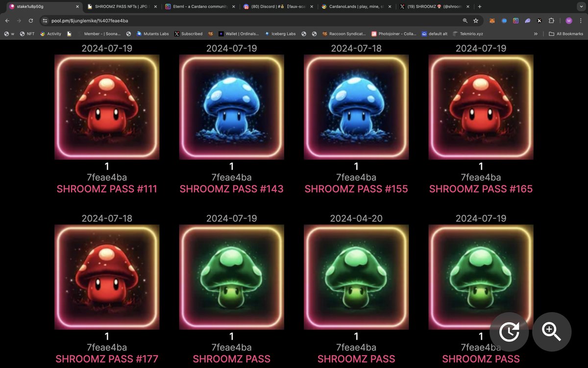Click the SHROOMZ PASS #111 title link

click(x=107, y=189)
